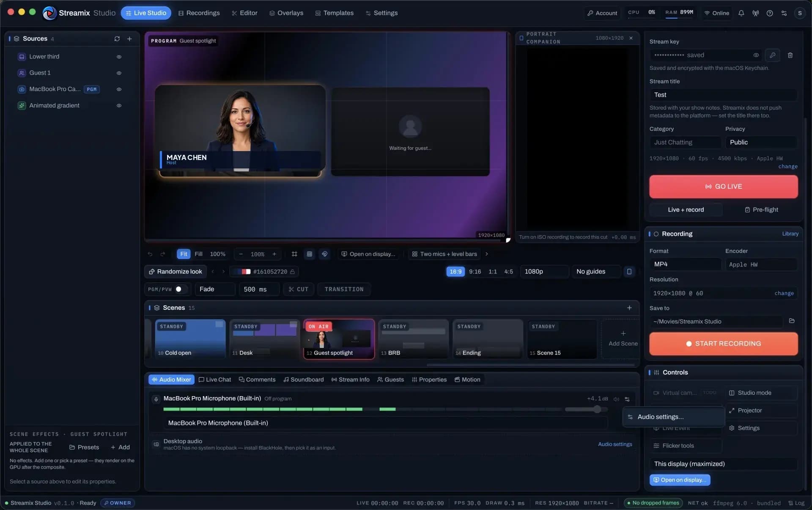
Task: Open the 1080p resolution dropdown
Action: click(544, 271)
